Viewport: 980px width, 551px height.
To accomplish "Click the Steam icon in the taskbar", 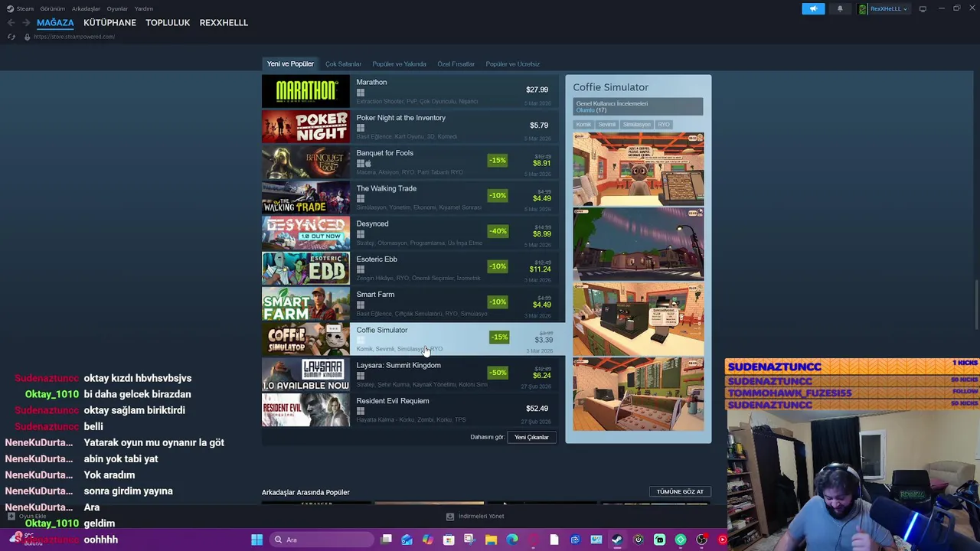I will 617,540.
